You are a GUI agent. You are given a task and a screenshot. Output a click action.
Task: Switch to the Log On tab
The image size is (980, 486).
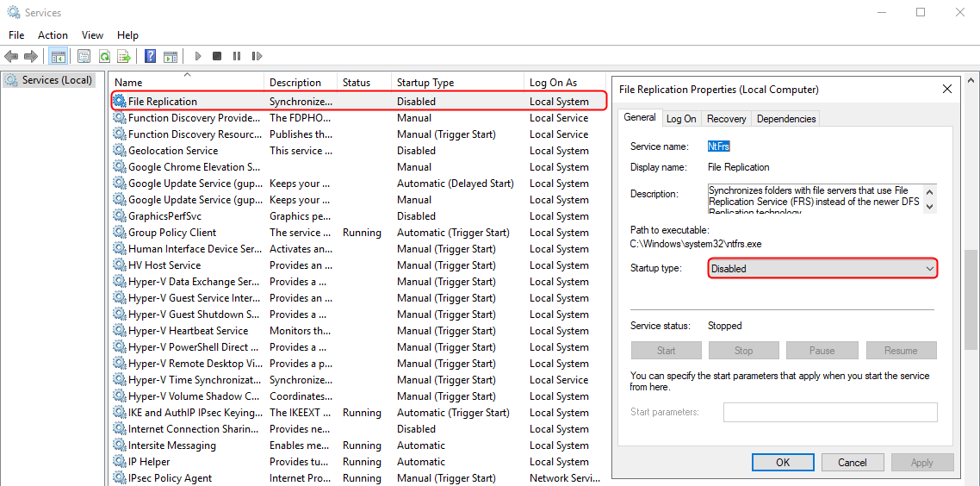(x=681, y=119)
